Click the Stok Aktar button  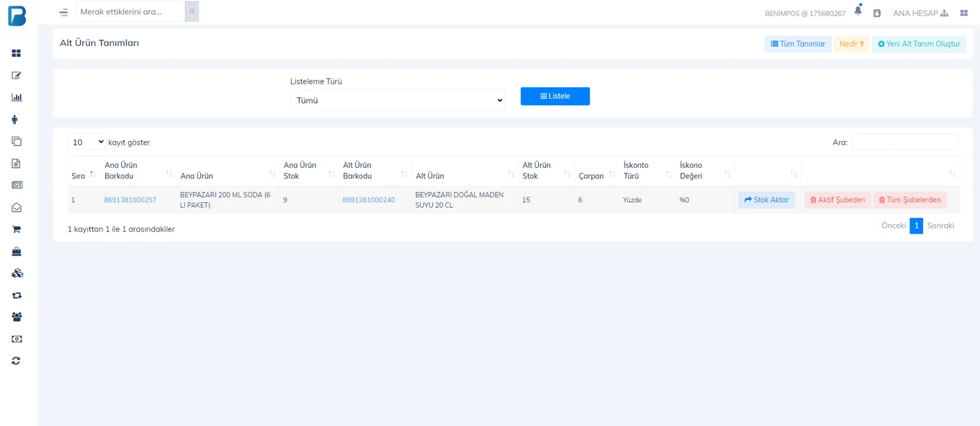click(x=766, y=200)
